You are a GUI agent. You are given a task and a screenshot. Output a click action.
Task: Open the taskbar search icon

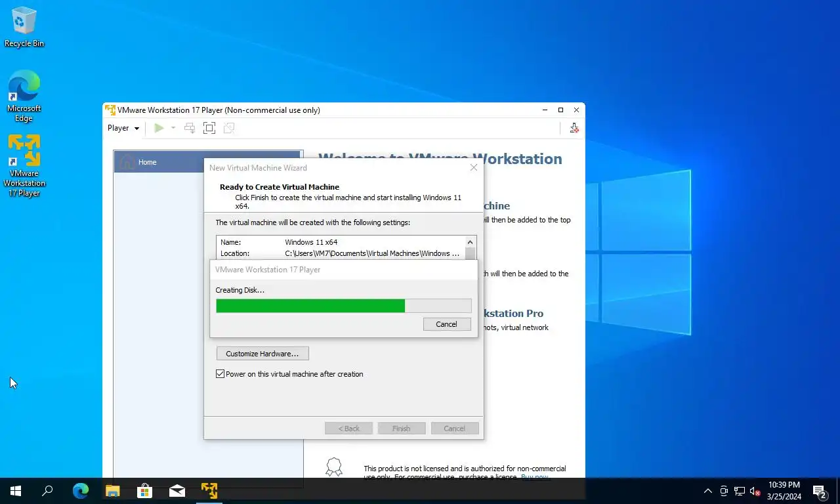[47, 490]
